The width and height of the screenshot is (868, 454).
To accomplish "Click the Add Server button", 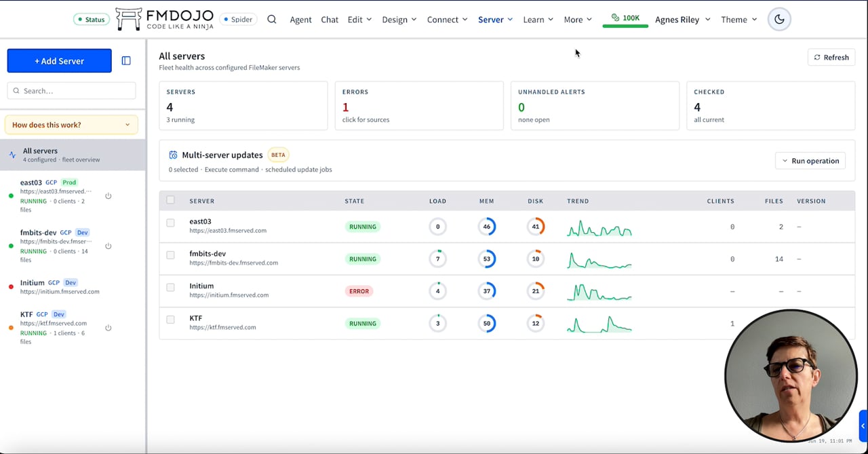I will (60, 60).
